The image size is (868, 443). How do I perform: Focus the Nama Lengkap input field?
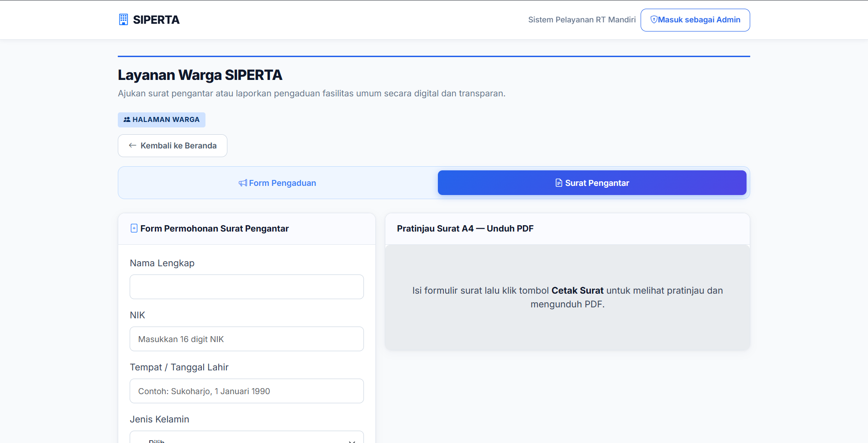[x=247, y=287]
